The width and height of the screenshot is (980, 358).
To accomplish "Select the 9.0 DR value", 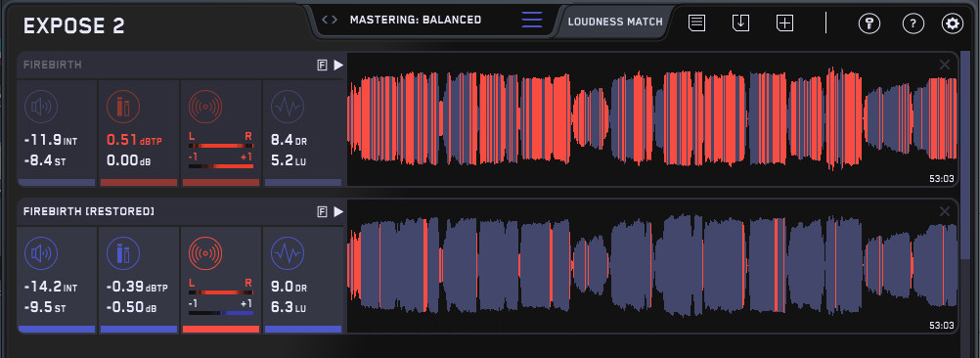I will [x=289, y=288].
